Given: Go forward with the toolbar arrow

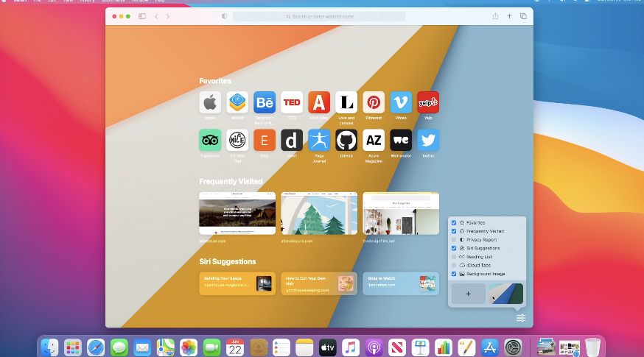Looking at the screenshot, I should click(167, 16).
